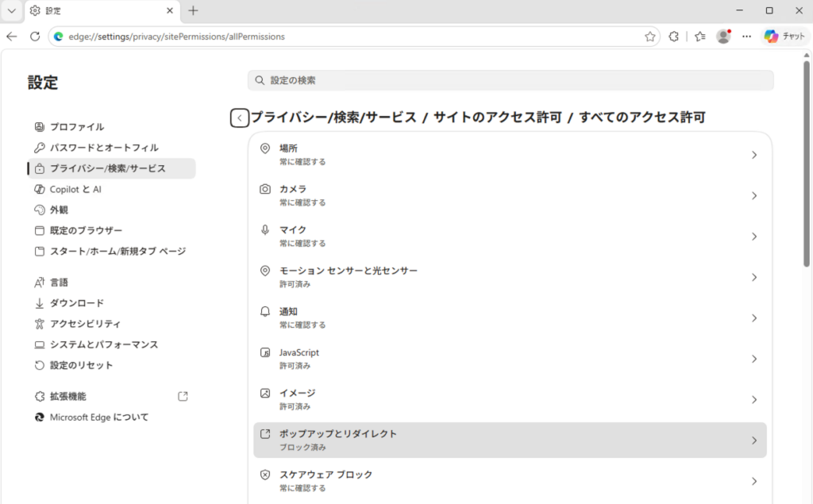Open the extensions puzzle icon in toolbar

(673, 37)
